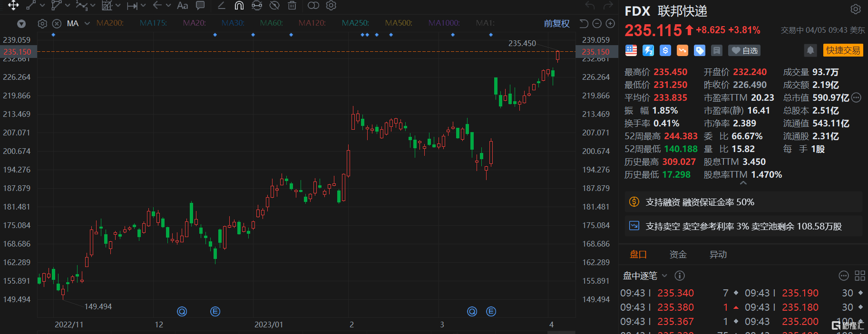
Task: Expand the 盘中逐笔 dropdown
Action: point(664,276)
